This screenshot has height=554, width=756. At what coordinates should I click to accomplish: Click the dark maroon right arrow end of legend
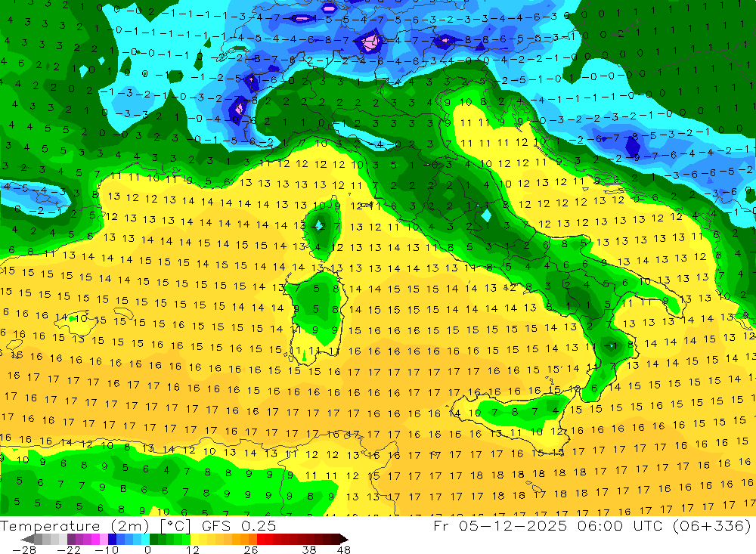[x=342, y=539]
